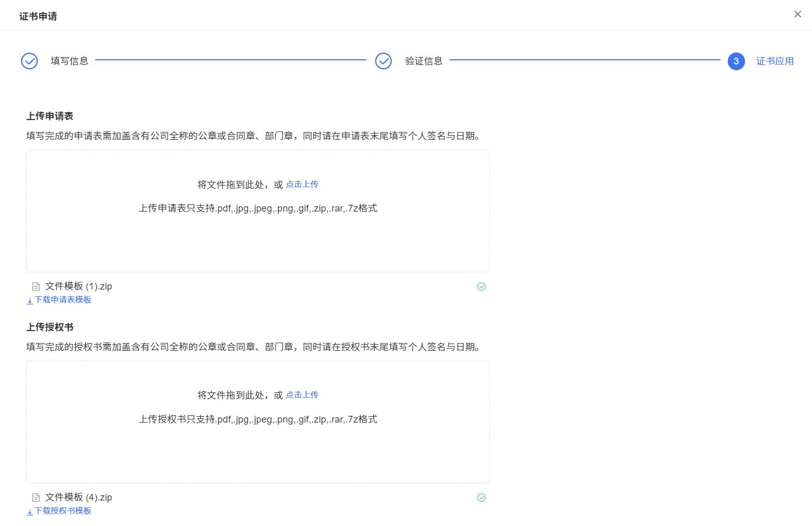Click green success icon for 文件模板 (4).zip
812x526 pixels.
coord(481,497)
